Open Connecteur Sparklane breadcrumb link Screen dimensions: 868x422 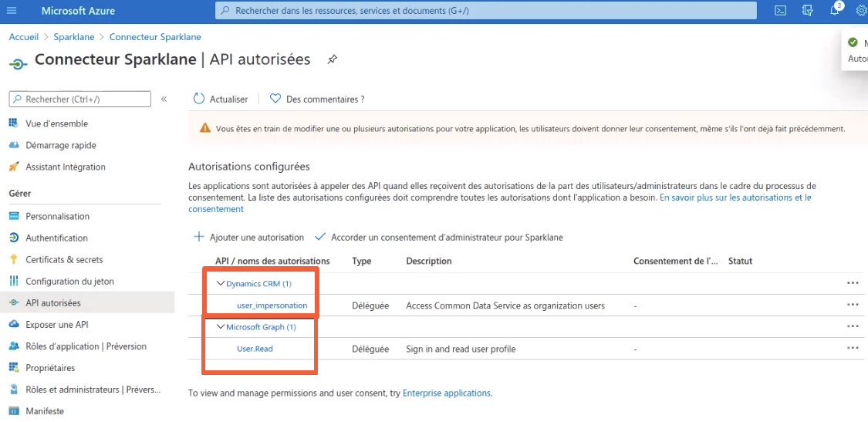click(x=155, y=37)
